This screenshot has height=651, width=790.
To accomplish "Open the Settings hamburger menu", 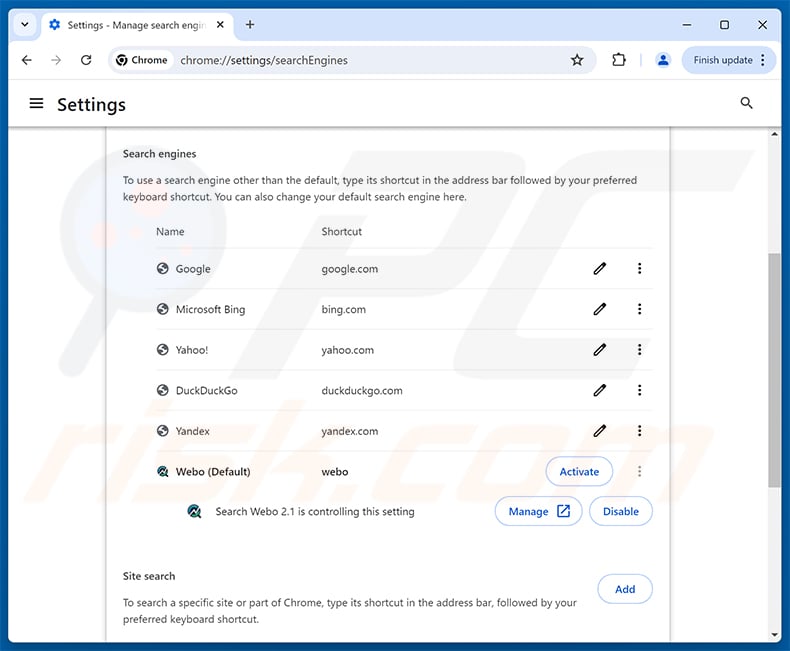I will click(x=36, y=104).
